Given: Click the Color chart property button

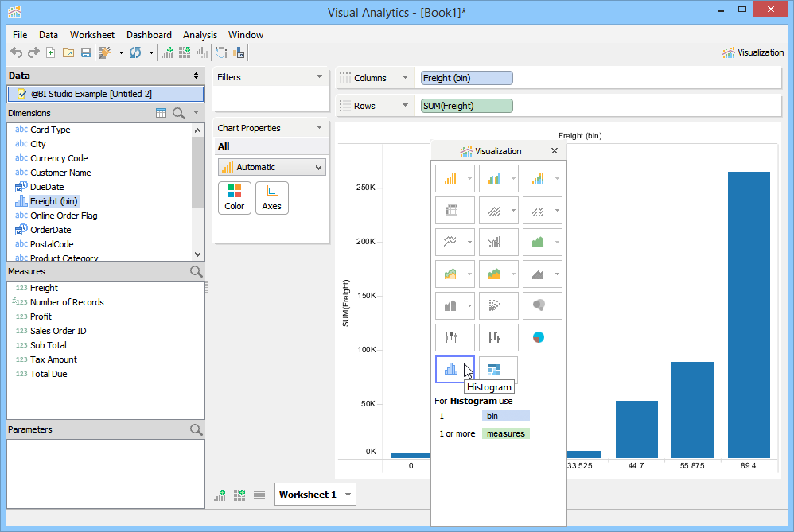Looking at the screenshot, I should [x=235, y=198].
